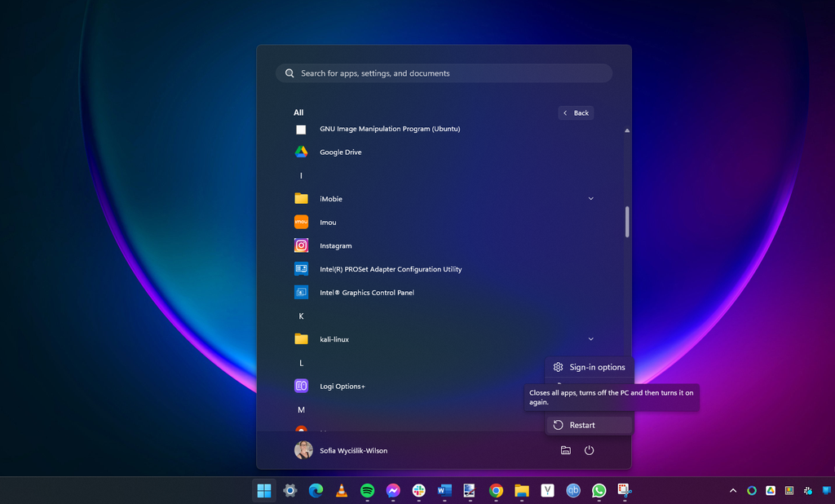Open Instagram from the app list

click(x=336, y=245)
